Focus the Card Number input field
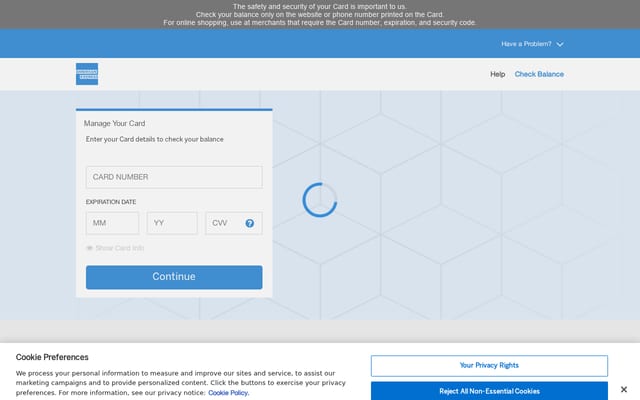 pyautogui.click(x=174, y=177)
